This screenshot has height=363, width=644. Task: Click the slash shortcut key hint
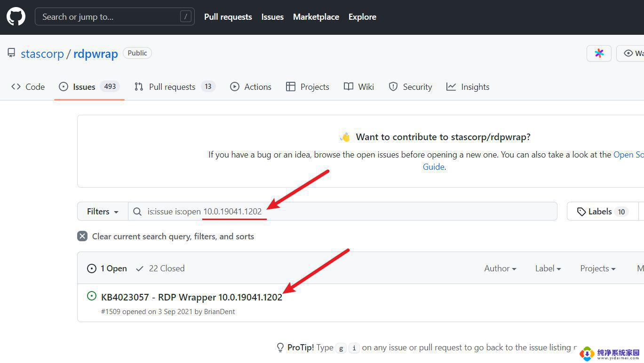[x=186, y=17]
